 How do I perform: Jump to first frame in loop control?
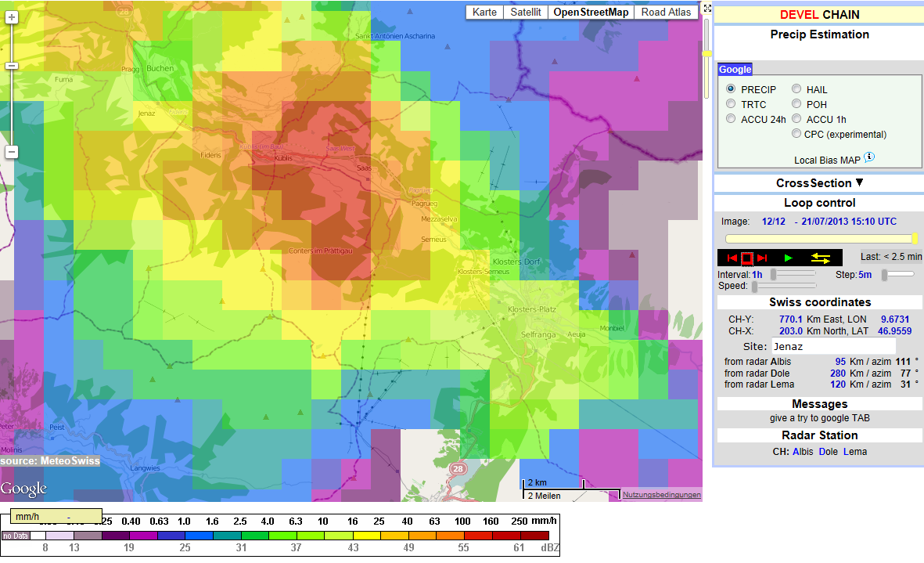(x=732, y=258)
